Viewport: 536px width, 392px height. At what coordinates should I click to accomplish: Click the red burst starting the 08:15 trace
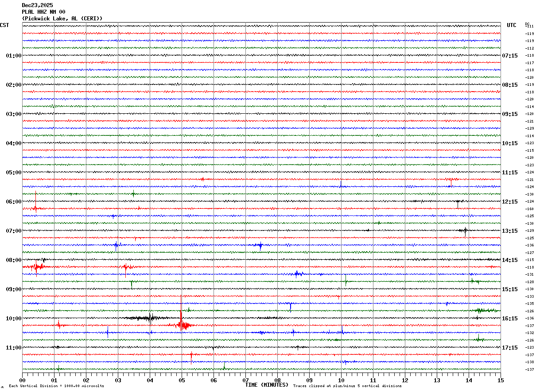[x=35, y=267]
